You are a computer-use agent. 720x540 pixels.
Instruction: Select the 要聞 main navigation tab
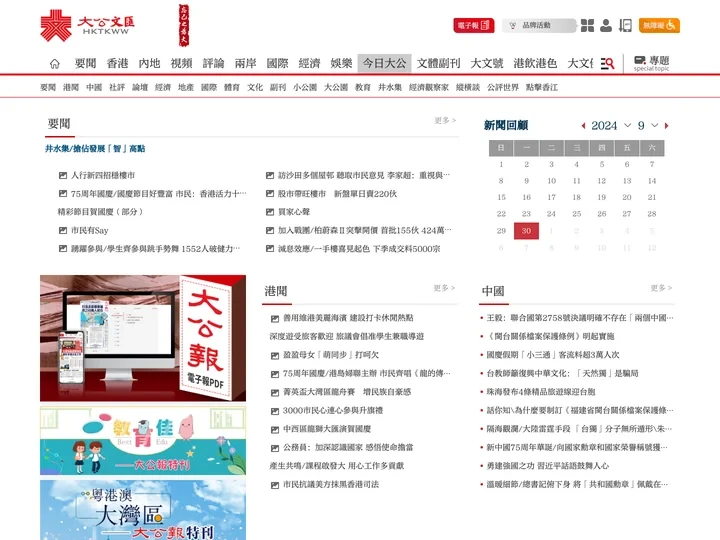tap(85, 63)
